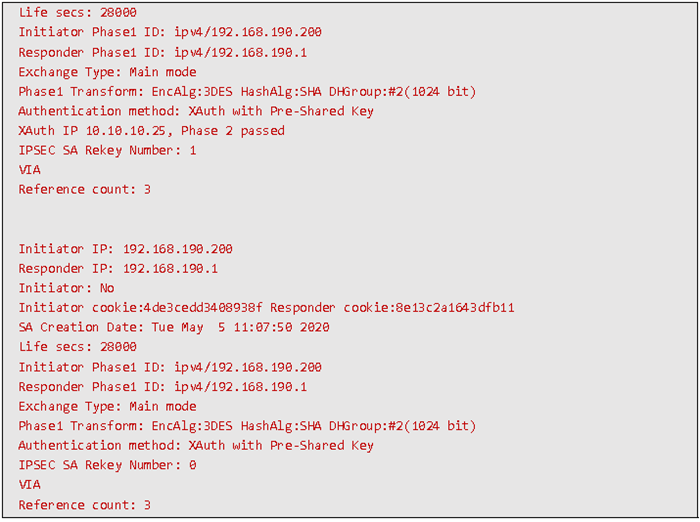Click the Responder IP: 192.168.190.1 line

[118, 268]
